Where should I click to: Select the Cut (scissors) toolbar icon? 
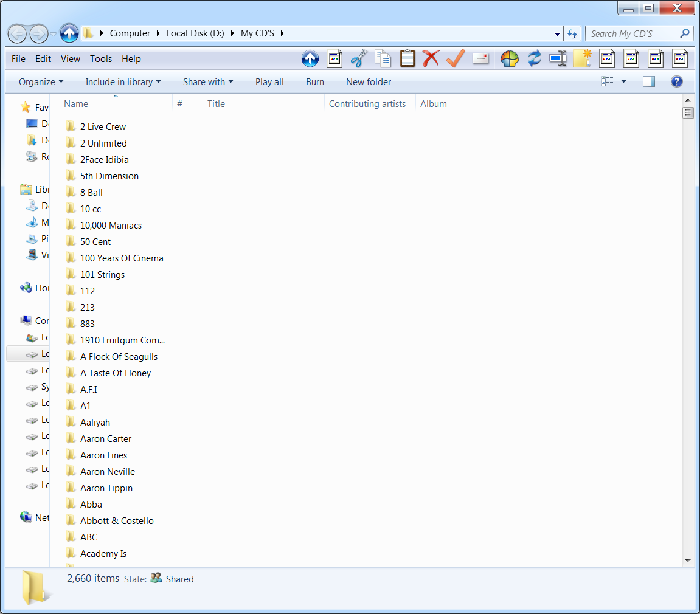click(358, 58)
